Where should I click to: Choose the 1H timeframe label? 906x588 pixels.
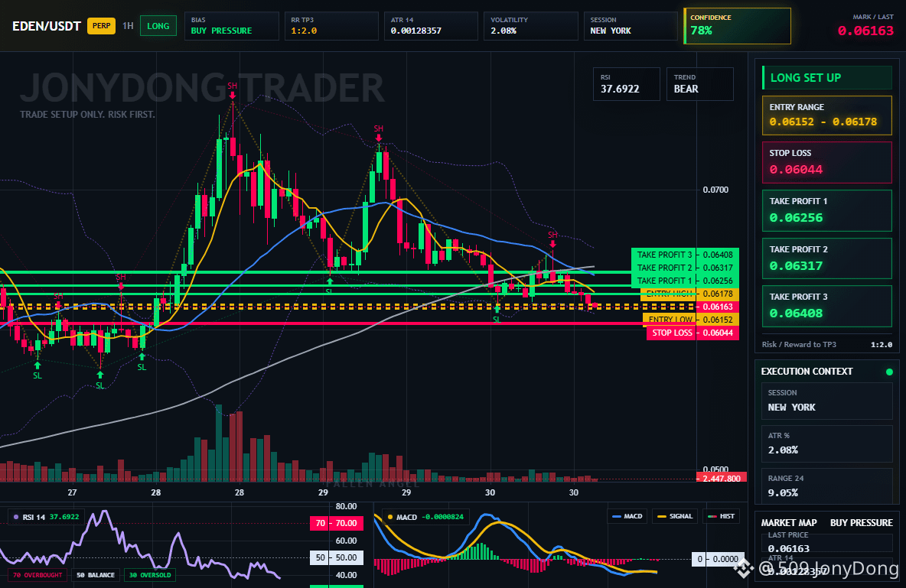point(128,26)
